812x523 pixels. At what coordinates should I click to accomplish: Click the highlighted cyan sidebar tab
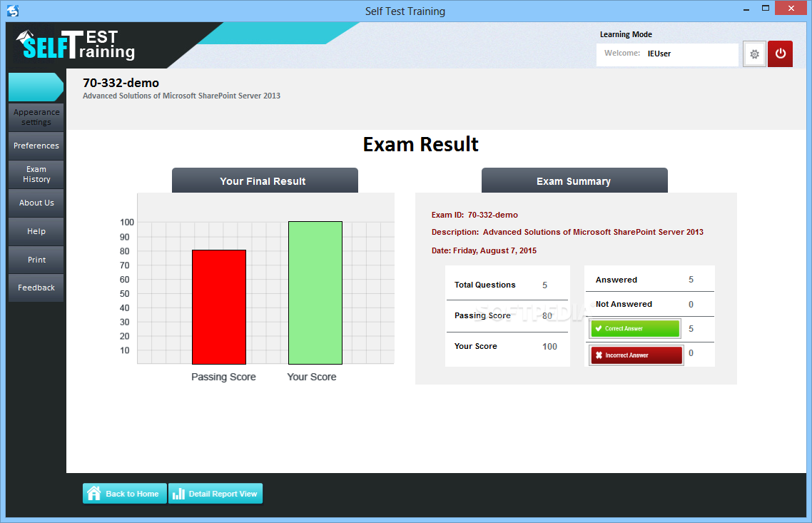[x=36, y=87]
